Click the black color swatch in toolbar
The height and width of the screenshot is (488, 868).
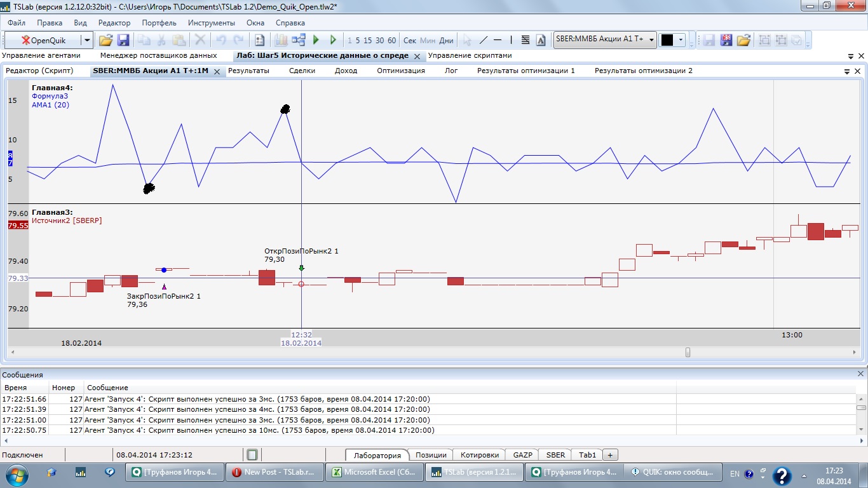667,40
